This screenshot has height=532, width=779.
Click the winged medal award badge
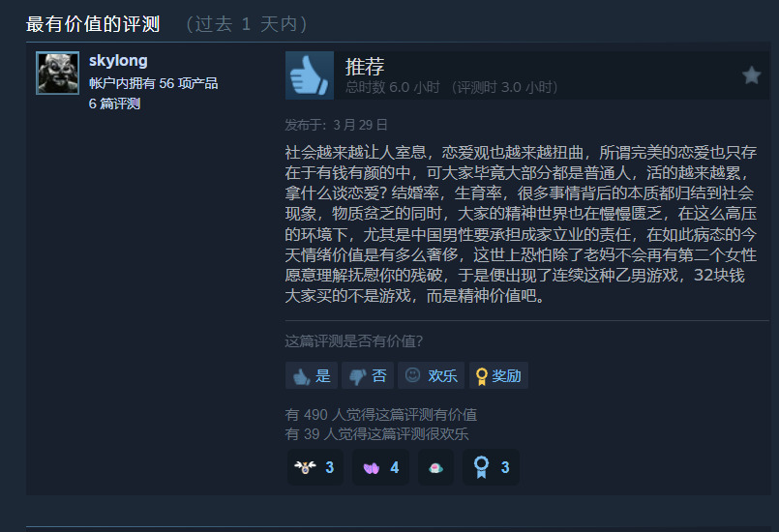coord(315,467)
